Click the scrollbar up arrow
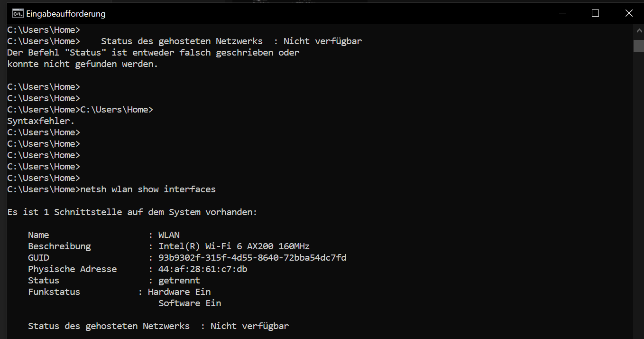The height and width of the screenshot is (339, 644). (x=639, y=30)
